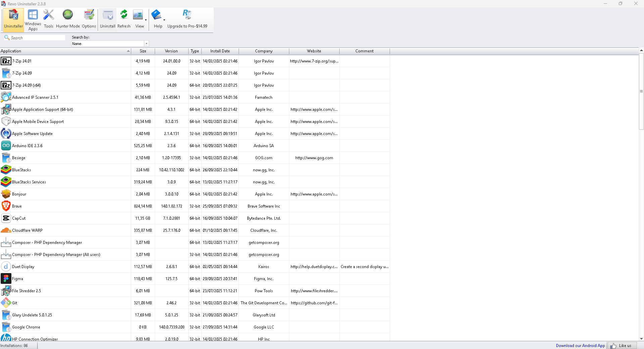Open the Uninstaller toolbar icon

(x=13, y=19)
